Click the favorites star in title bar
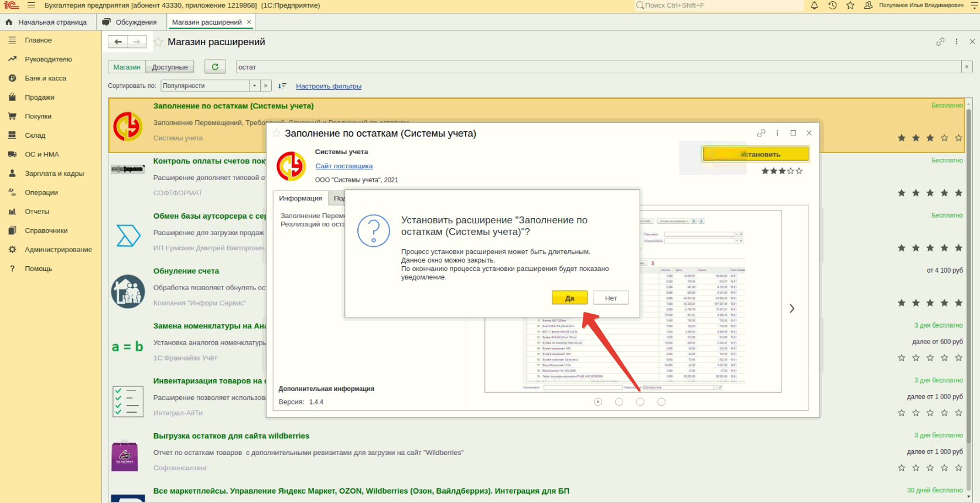Screen dimensions: 980x503 point(851,5)
